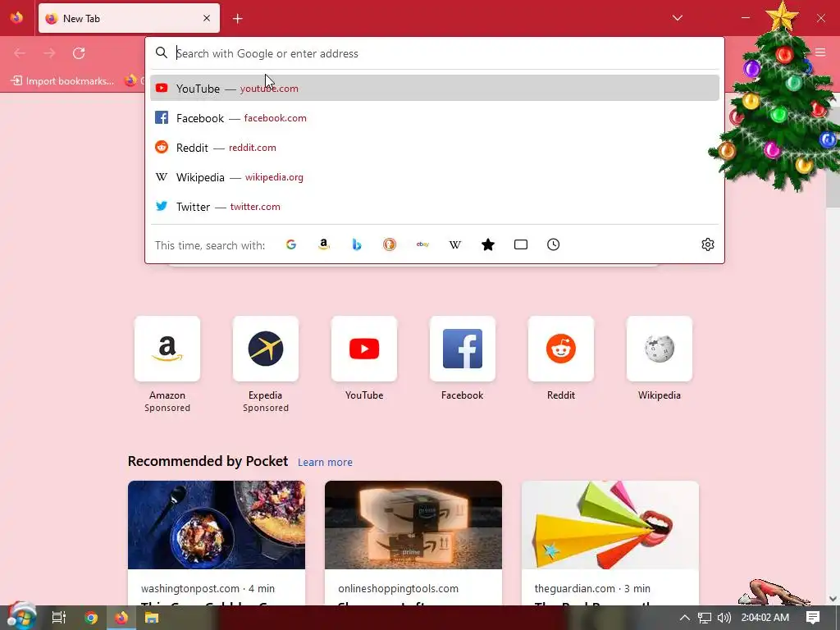Click Import bookmarks toolbar item
Image resolution: width=840 pixels, height=630 pixels.
[62, 81]
